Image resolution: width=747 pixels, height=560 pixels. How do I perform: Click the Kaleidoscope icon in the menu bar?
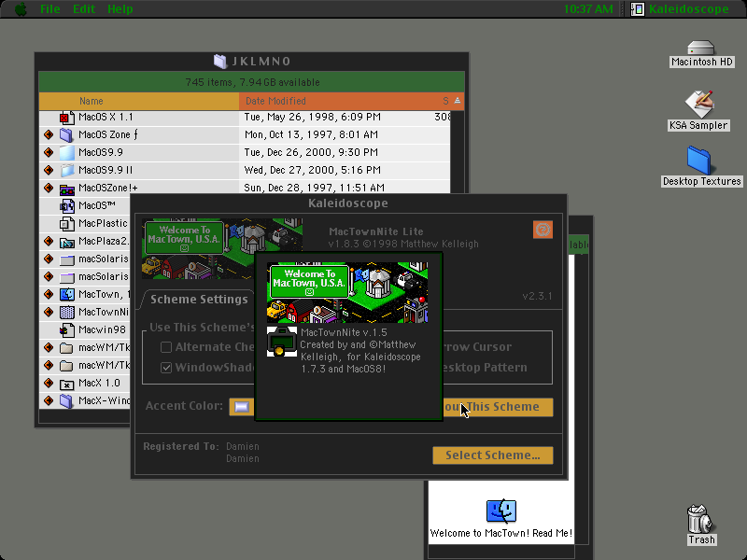pos(638,9)
